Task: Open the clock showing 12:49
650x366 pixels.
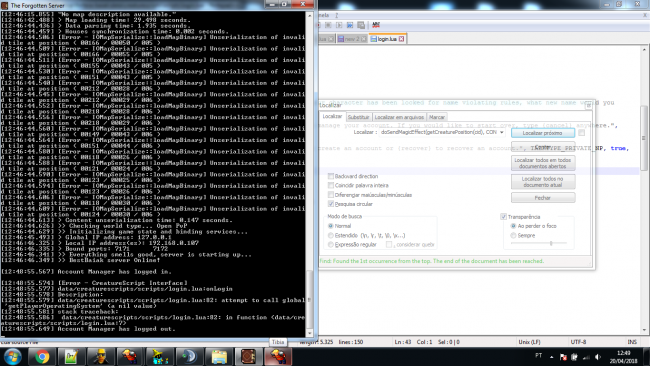Action: [x=623, y=357]
